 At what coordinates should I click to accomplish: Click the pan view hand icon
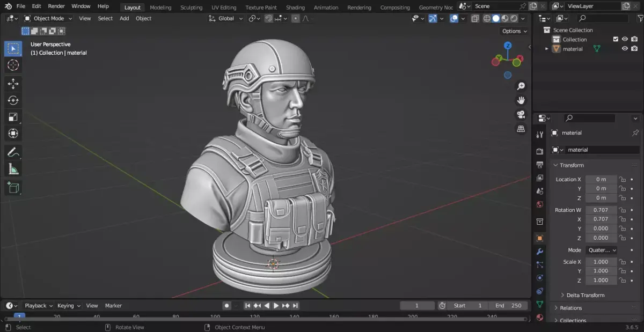pos(521,100)
